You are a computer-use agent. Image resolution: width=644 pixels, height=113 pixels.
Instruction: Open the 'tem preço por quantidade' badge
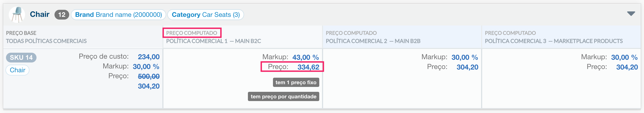pyautogui.click(x=283, y=96)
